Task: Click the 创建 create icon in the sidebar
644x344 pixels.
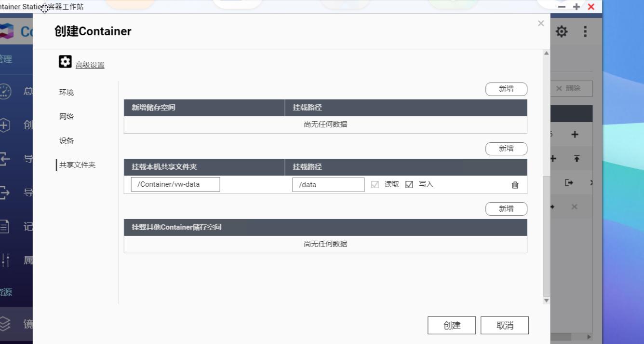Action: click(x=4, y=124)
